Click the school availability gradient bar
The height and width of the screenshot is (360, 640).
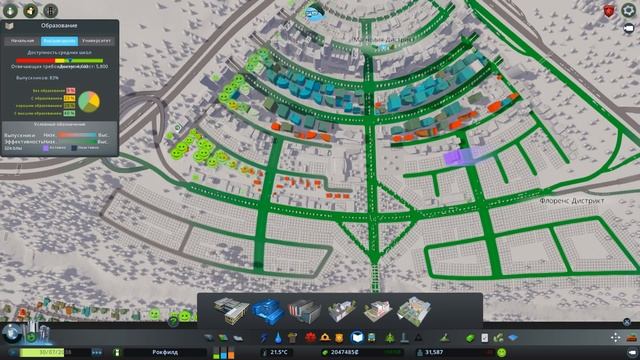point(60,60)
